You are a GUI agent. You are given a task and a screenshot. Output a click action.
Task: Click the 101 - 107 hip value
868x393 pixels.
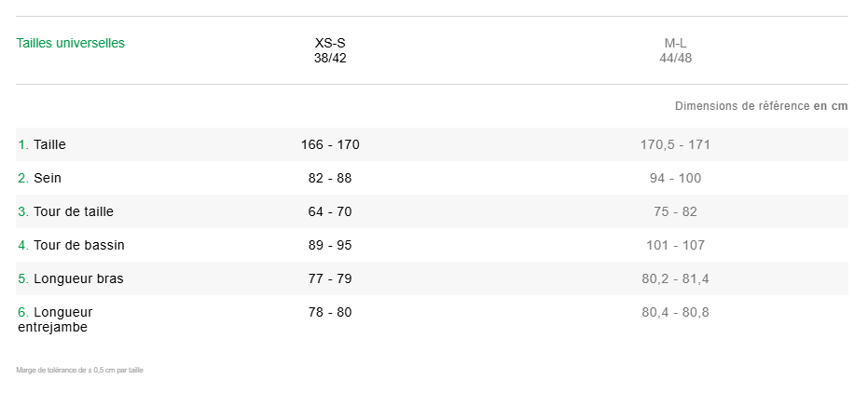(675, 245)
